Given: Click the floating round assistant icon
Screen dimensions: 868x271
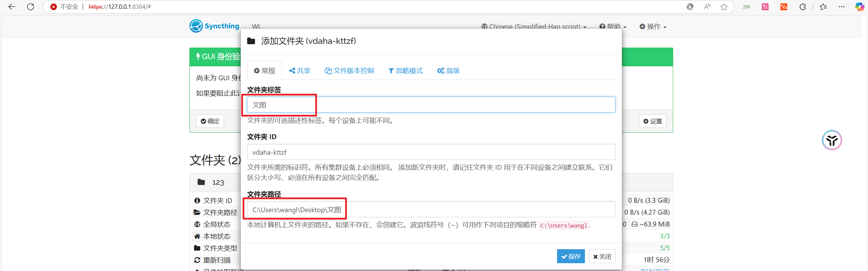Looking at the screenshot, I should coord(832,140).
